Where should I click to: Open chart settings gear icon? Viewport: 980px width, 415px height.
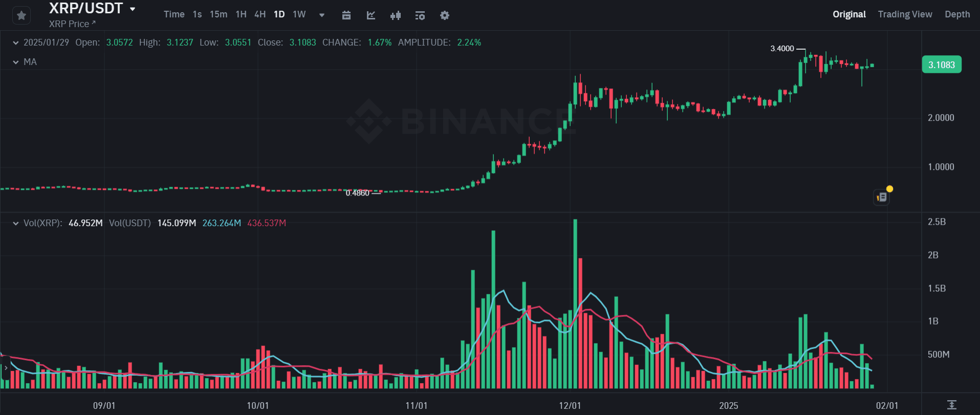(x=445, y=15)
